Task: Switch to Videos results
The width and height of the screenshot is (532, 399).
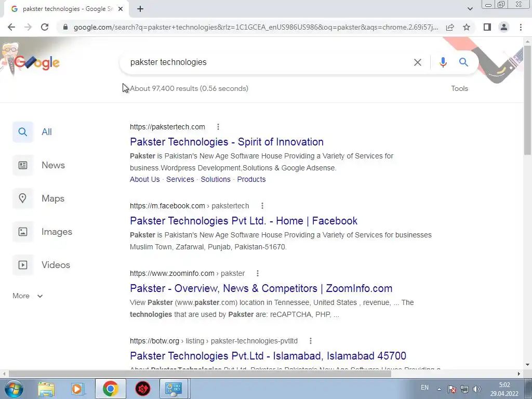Action: 42,265
